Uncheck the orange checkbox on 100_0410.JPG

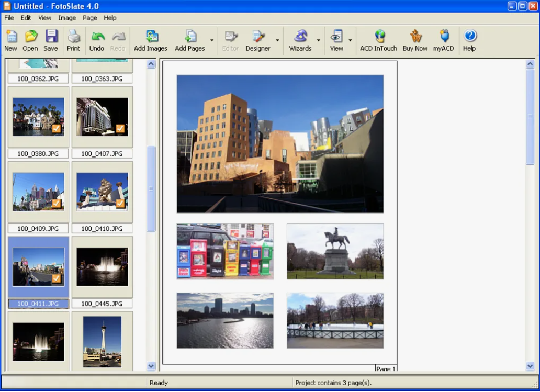click(x=120, y=203)
